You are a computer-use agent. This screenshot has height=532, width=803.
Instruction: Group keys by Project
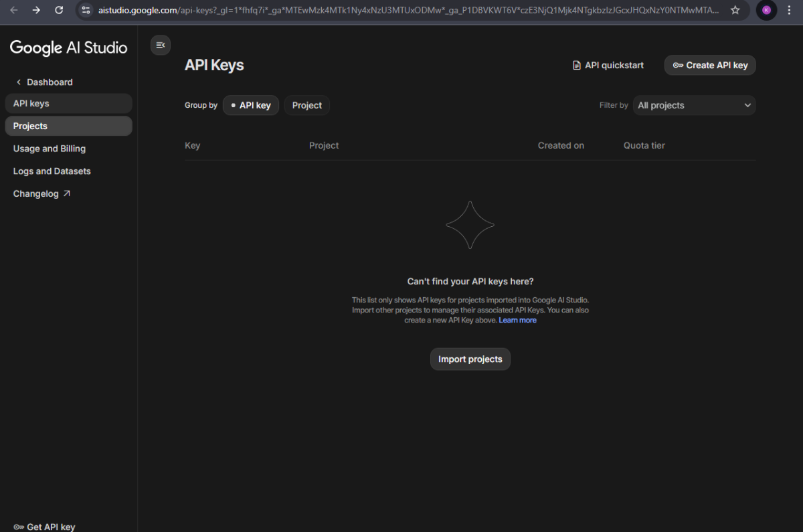point(307,105)
